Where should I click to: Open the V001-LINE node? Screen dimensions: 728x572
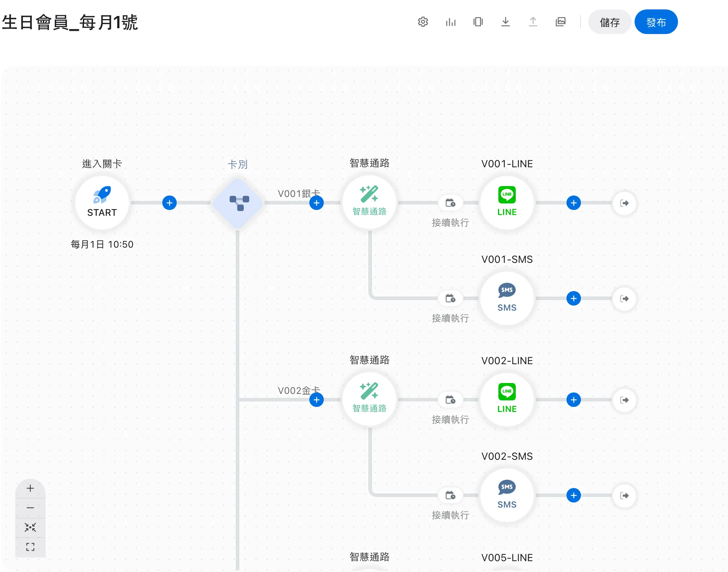[507, 203]
